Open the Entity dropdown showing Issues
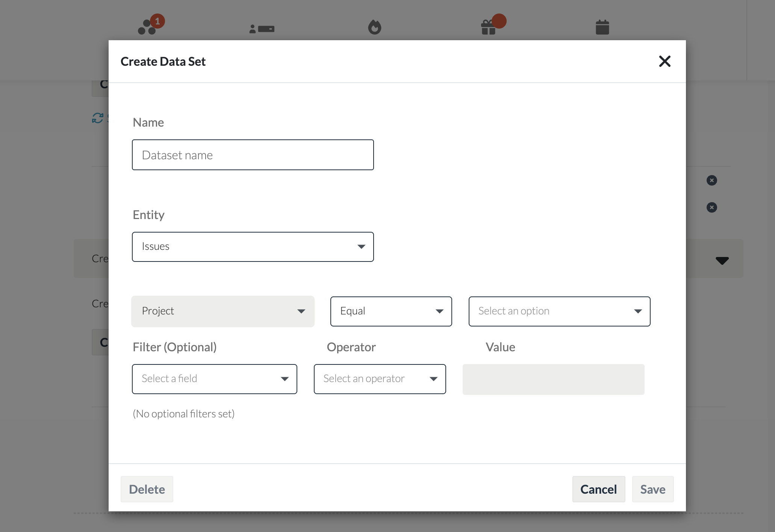 (x=253, y=246)
